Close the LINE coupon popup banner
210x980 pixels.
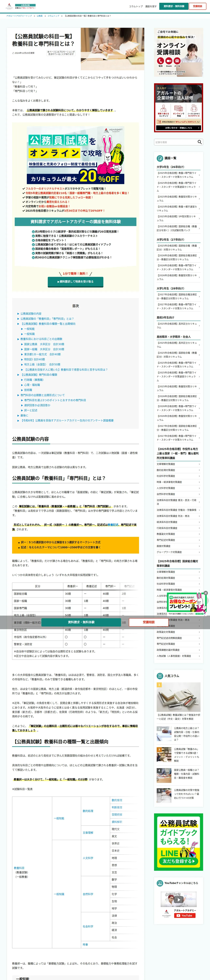tap(205, 593)
